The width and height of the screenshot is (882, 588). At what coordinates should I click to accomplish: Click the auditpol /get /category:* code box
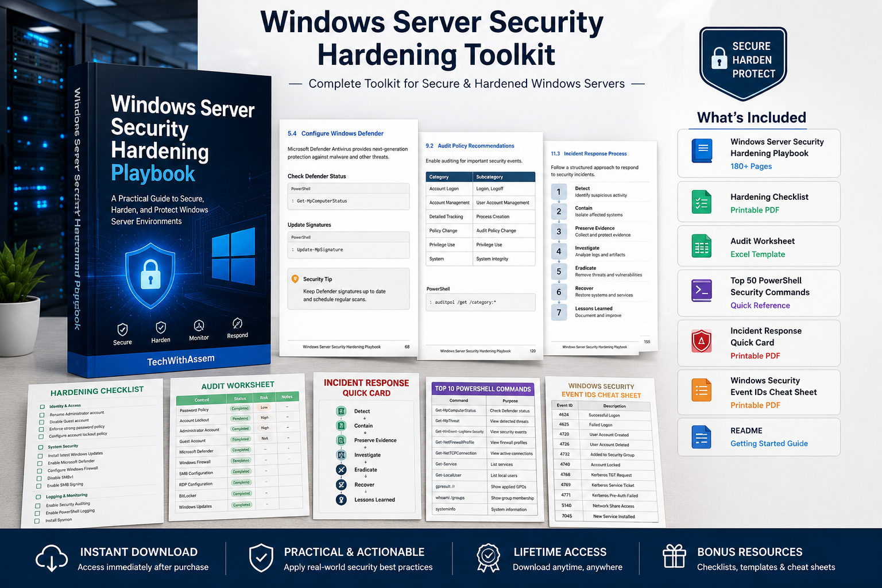[x=481, y=302]
